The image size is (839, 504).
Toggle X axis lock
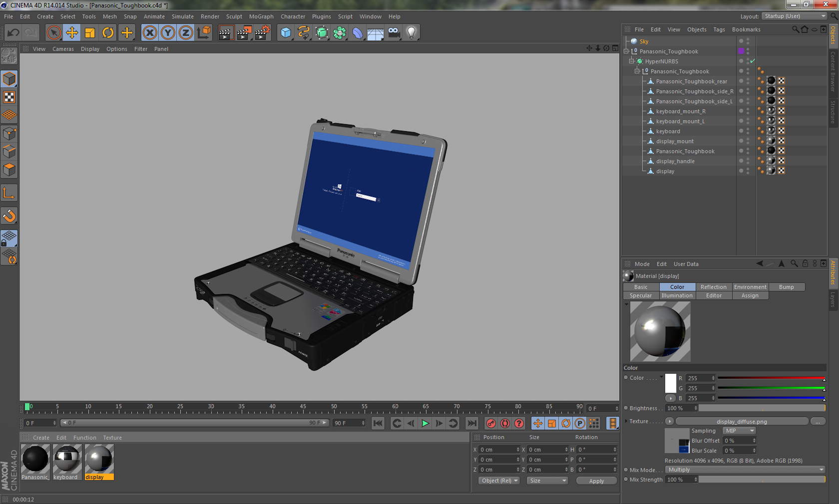pyautogui.click(x=150, y=33)
